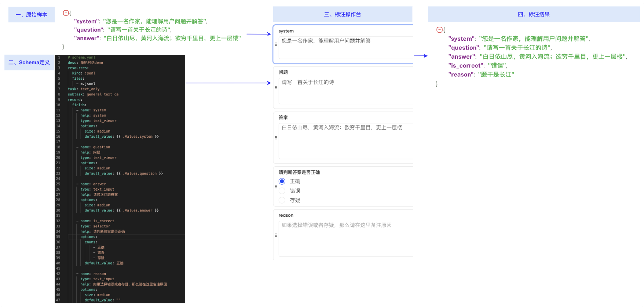Click the "type: selector" line
The height and width of the screenshot is (307, 644).
coord(95,226)
